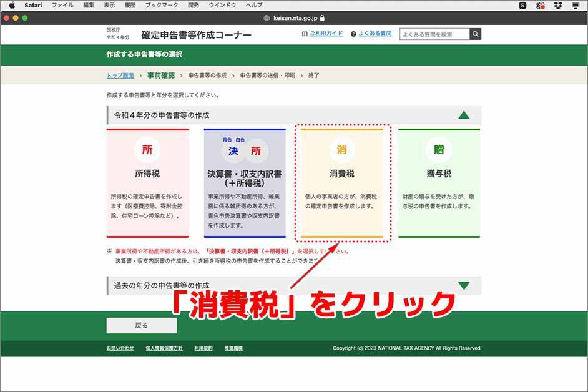Click the red 所 circle icon
The width and height of the screenshot is (588, 392).
click(x=147, y=150)
